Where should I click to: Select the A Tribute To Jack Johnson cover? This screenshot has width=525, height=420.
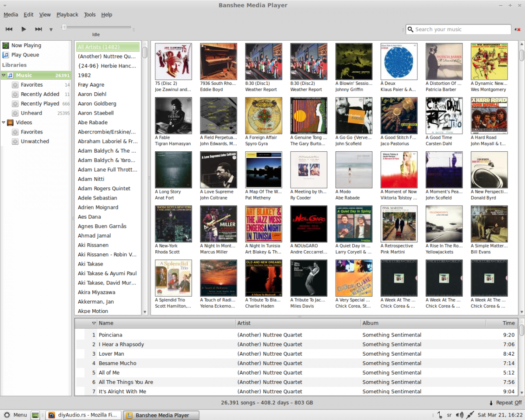click(308, 278)
